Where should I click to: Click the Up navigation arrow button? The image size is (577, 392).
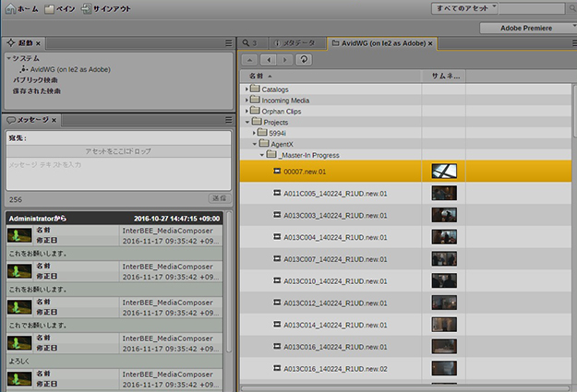click(x=250, y=60)
